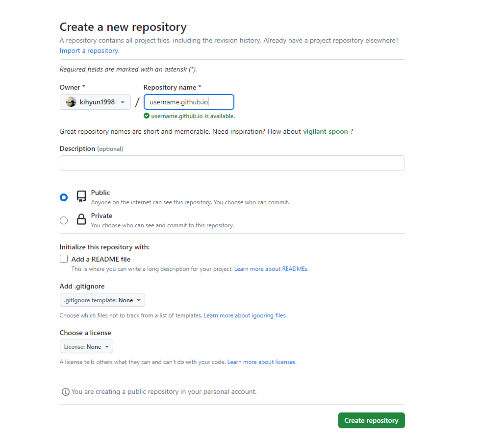The width and height of the screenshot is (504, 435).
Task: Click the green availability checkmark icon
Action: [x=147, y=116]
